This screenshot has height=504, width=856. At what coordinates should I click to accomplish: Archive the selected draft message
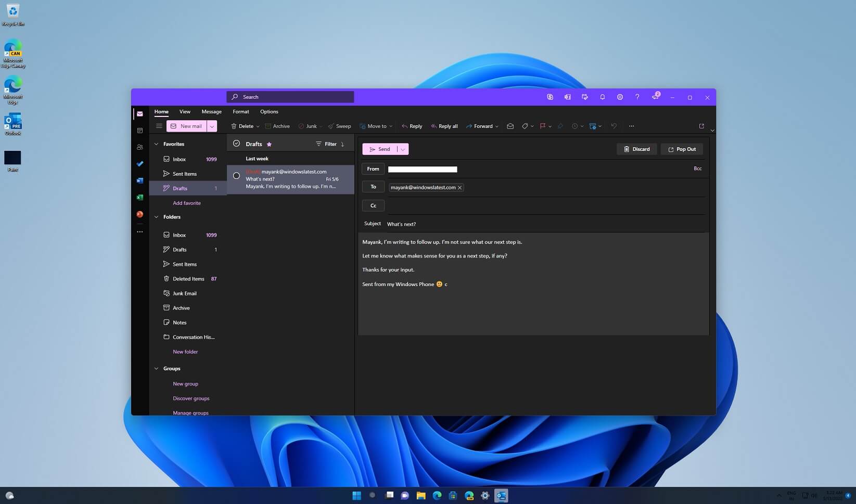(x=277, y=126)
